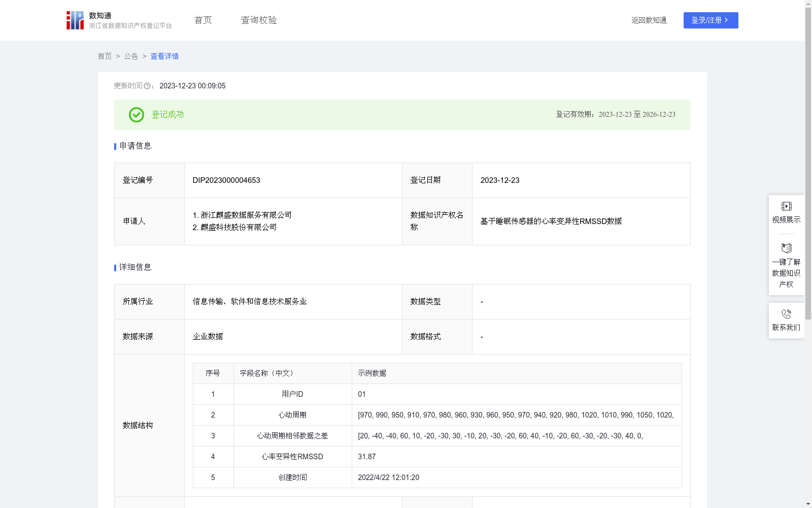Click the 企业数据 data source value
The width and height of the screenshot is (812, 508).
[x=208, y=337]
